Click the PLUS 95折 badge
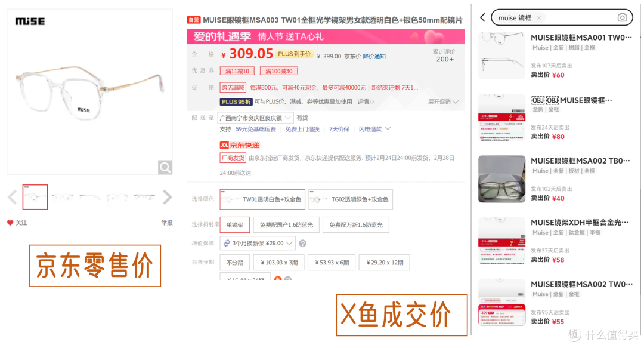The width and height of the screenshot is (644, 348). click(236, 101)
